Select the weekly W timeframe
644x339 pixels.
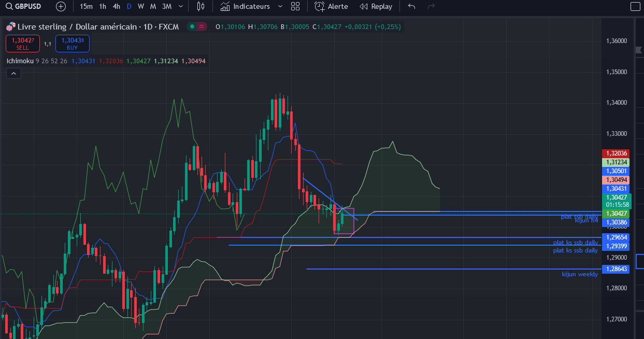(141, 6)
